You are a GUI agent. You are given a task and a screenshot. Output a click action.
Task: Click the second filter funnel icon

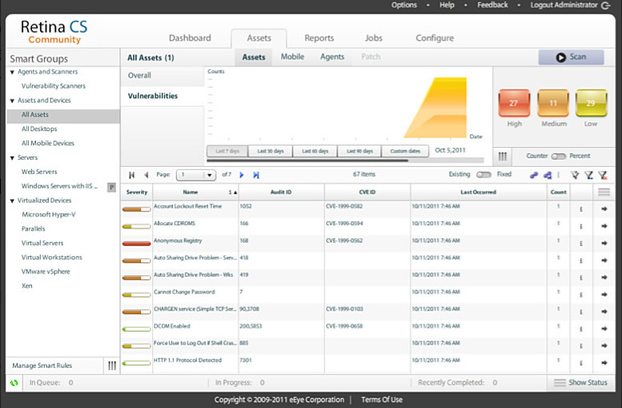[589, 175]
